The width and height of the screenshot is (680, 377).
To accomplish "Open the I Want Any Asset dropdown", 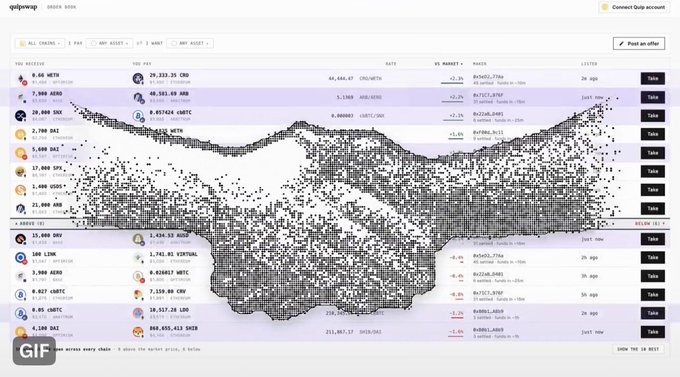I will coord(190,43).
